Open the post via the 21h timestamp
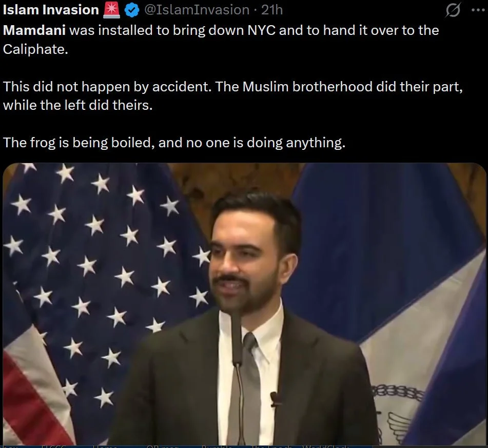Screen dimensions: 488x448 pyautogui.click(x=271, y=10)
